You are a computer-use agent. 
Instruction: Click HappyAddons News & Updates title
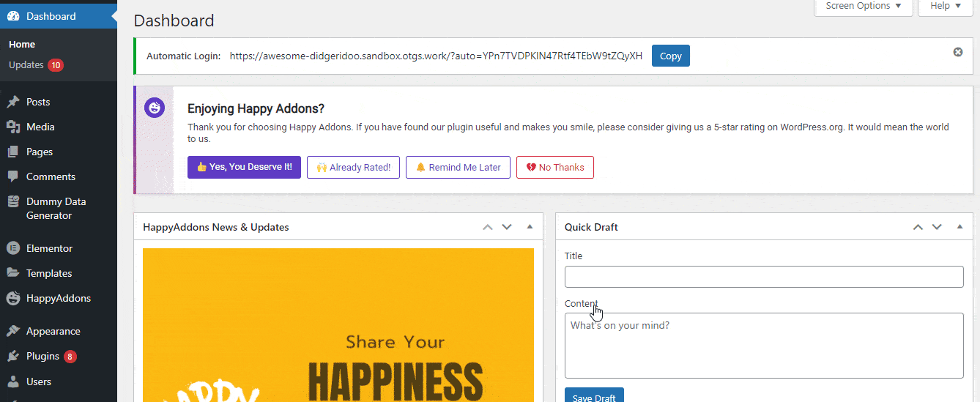pyautogui.click(x=216, y=227)
